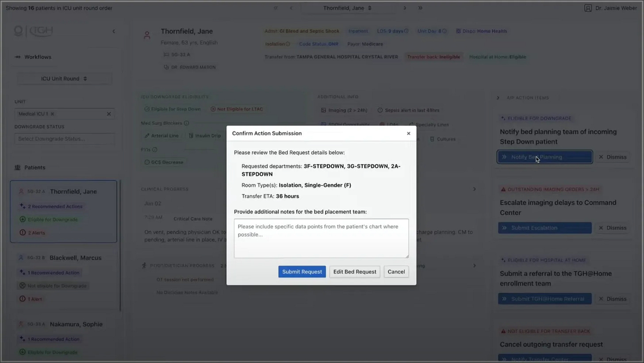Click Thornfield's 2 Alerts badge
Viewport: 644px width, 363px height.
(32, 233)
